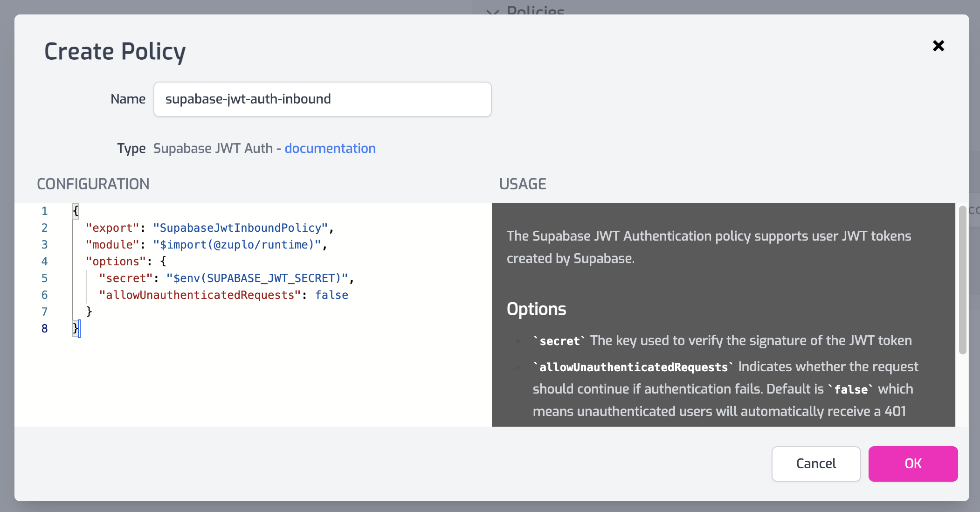The image size is (980, 512).
Task: Collapse the Policies chevron behind the dialog
Action: (x=492, y=11)
